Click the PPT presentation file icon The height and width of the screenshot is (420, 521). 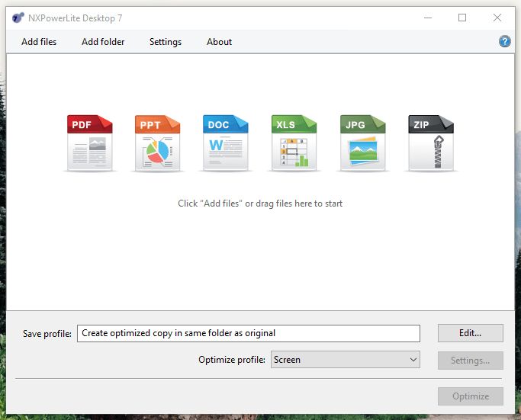[x=157, y=143]
